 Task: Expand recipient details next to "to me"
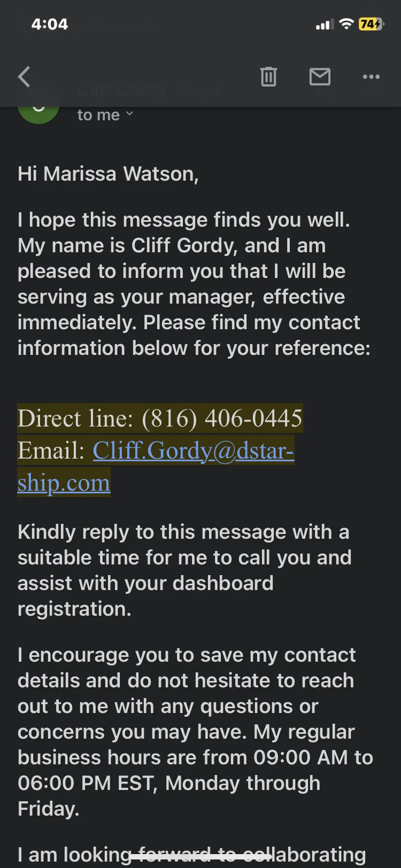click(129, 114)
